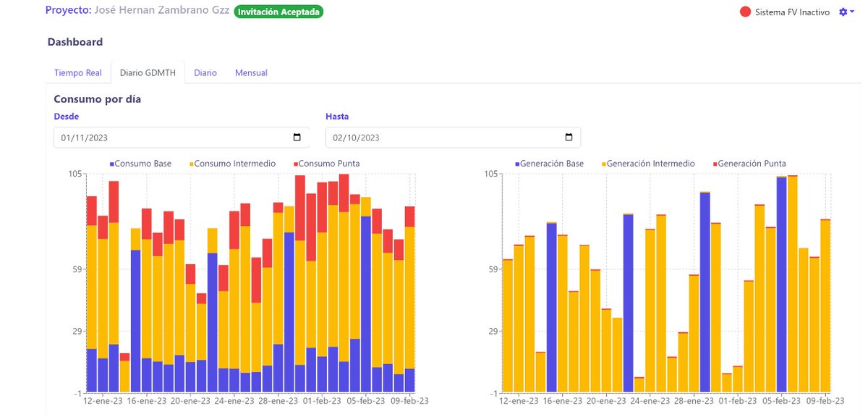Toggle the Generación Base legend series
868x417 pixels.
[549, 164]
